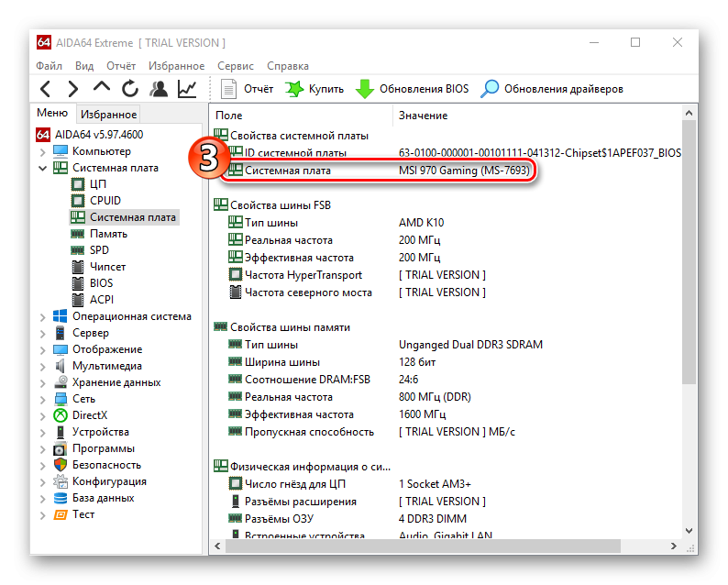Viewport: 728px width, 585px height.
Task: Collapse the Системная плата tree node
Action: click(42, 168)
